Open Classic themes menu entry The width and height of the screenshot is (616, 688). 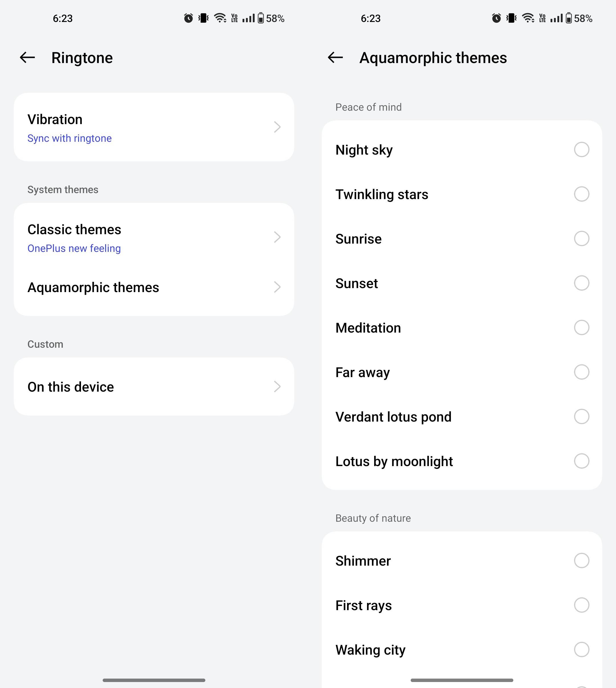74,230
